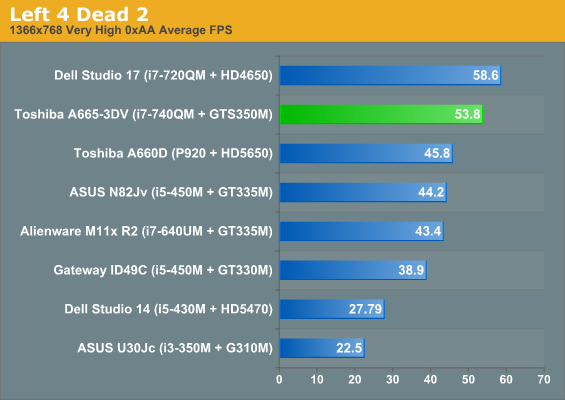Image resolution: width=565 pixels, height=400 pixels.
Task: Click the 44.2 value on ASUS N82Jv bar
Action: [x=431, y=192]
